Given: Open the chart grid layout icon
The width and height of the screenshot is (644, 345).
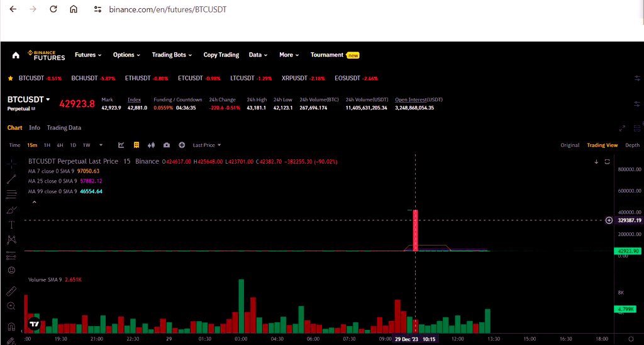Looking at the screenshot, I should point(637,128).
